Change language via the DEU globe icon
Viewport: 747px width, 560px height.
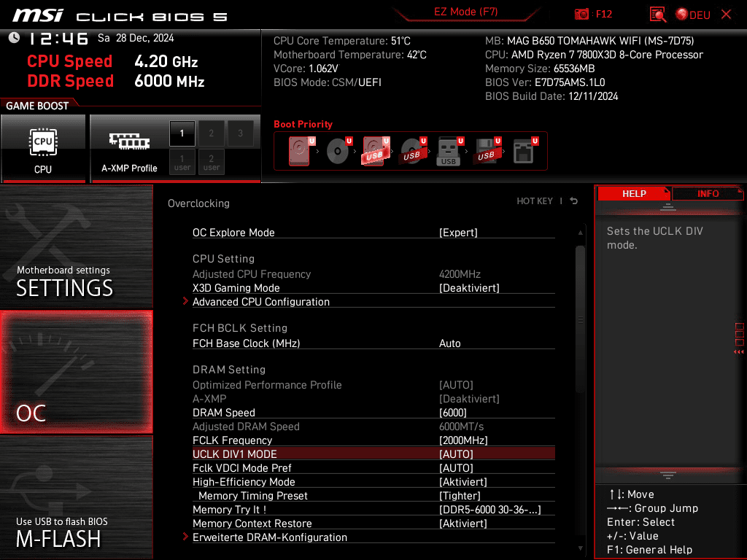click(693, 15)
